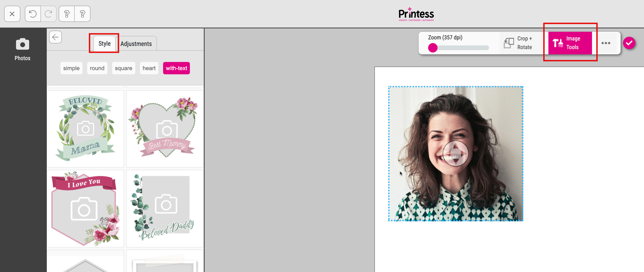Filter frames by square

(123, 68)
